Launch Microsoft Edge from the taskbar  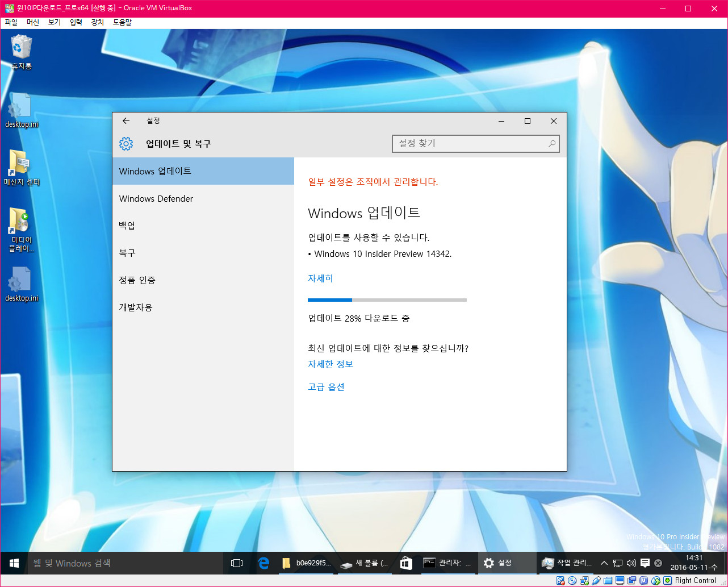click(263, 563)
